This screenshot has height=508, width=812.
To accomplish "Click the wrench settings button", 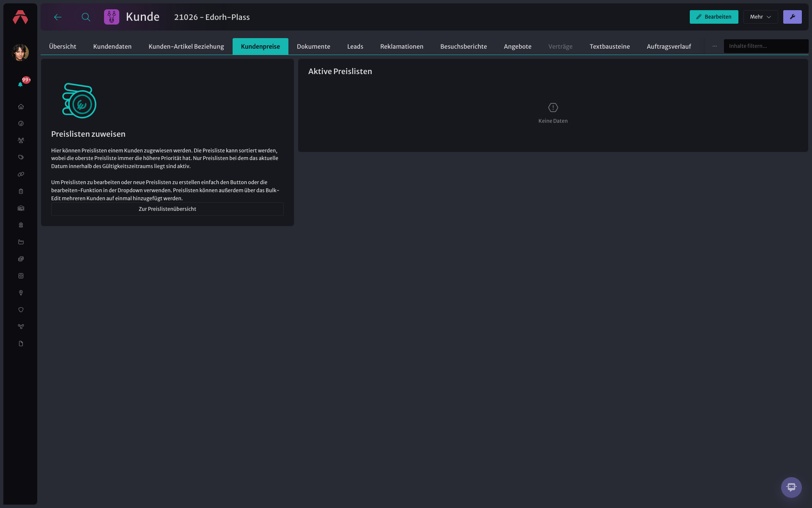I will 792,17.
